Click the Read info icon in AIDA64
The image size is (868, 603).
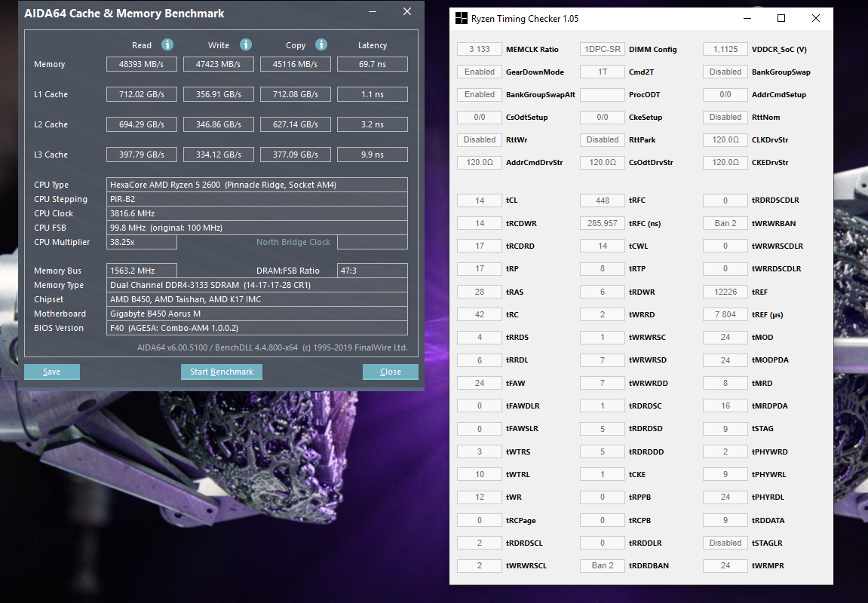coord(167,44)
